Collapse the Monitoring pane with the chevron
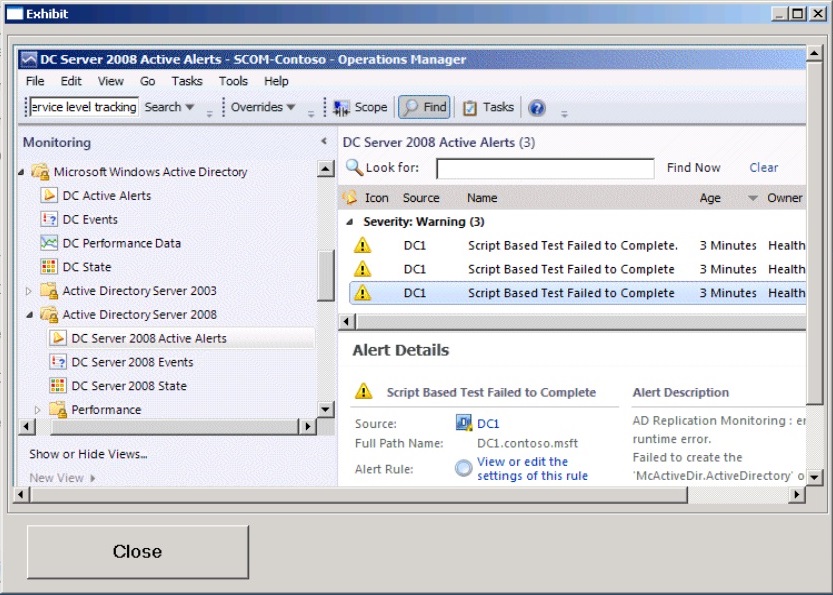The width and height of the screenshot is (833, 595). [324, 141]
